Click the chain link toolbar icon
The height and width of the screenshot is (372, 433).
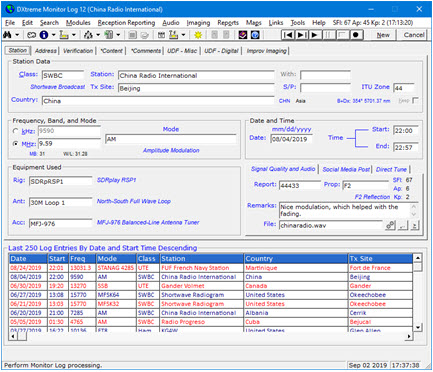tap(32, 35)
